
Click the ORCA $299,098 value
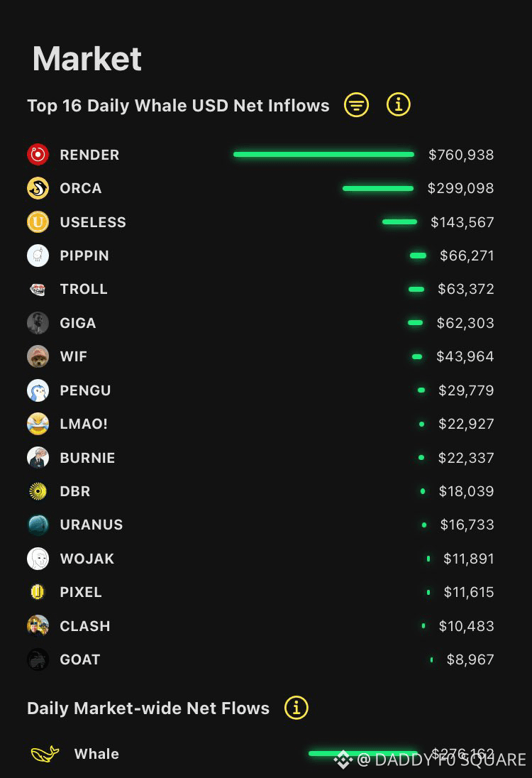click(x=460, y=188)
